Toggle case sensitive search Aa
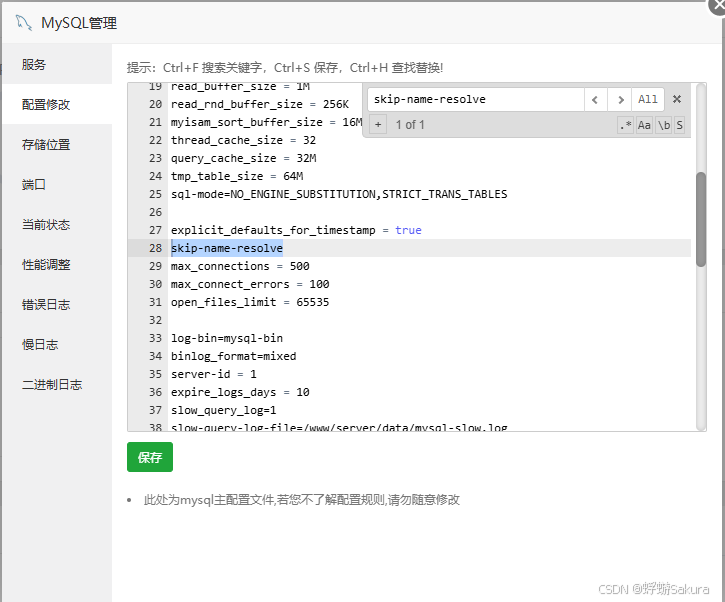This screenshot has width=725, height=602. (644, 125)
